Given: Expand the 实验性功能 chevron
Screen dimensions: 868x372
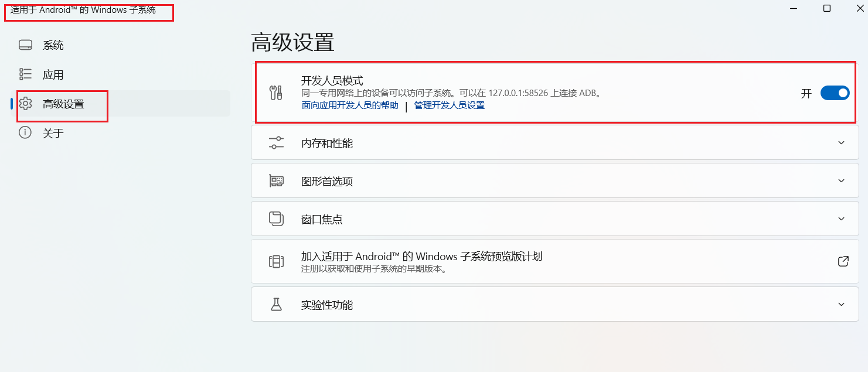Looking at the screenshot, I should click(841, 305).
